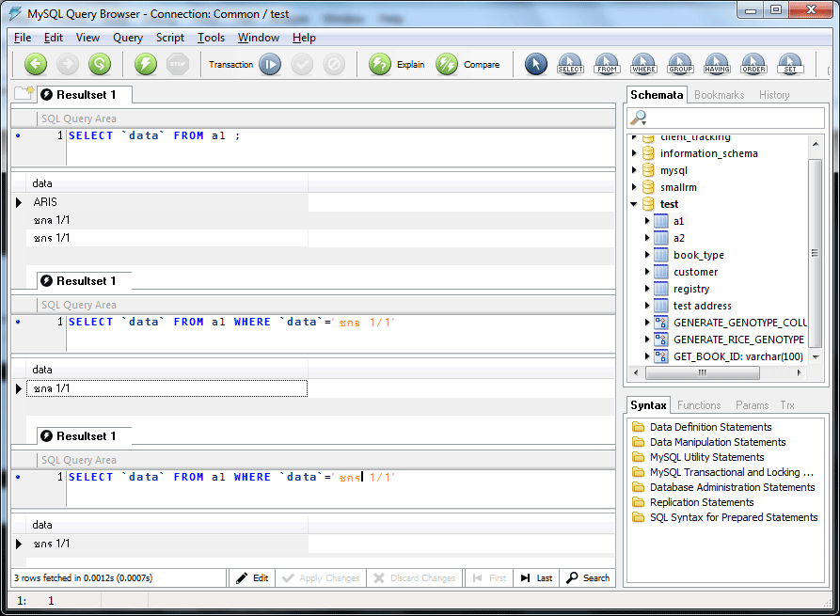Screen dimensions: 840x616
Task: Start a transaction with the play icon
Action: pos(270,64)
